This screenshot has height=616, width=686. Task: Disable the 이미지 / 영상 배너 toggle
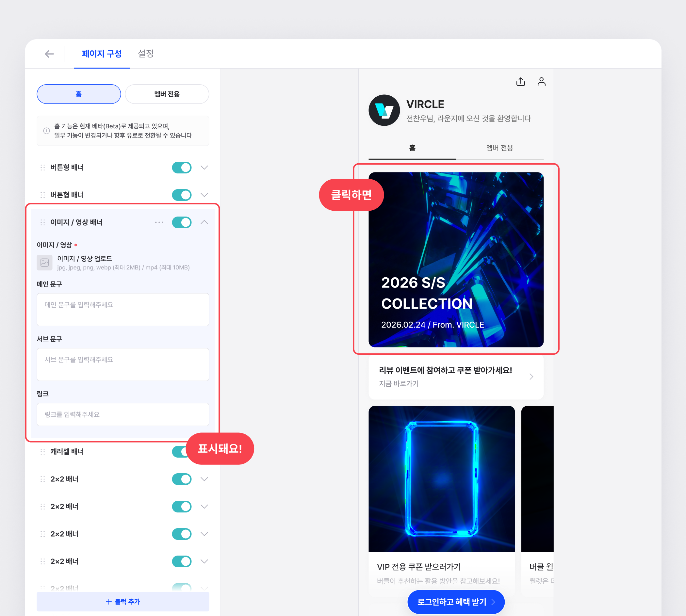[x=182, y=222]
